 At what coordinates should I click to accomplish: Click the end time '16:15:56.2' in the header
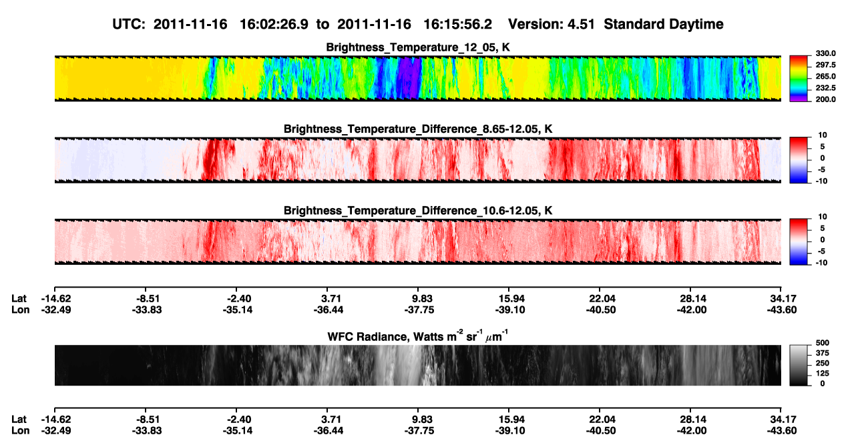pyautogui.click(x=458, y=25)
